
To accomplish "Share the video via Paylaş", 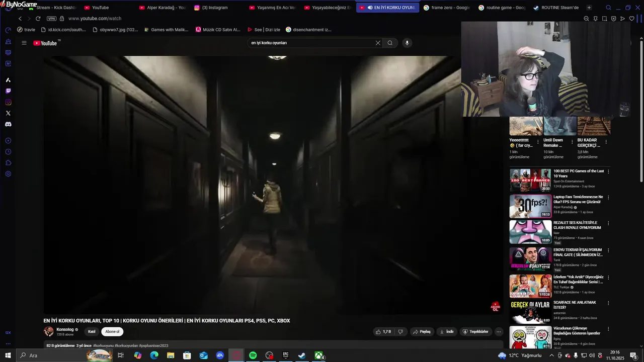I will click(422, 331).
